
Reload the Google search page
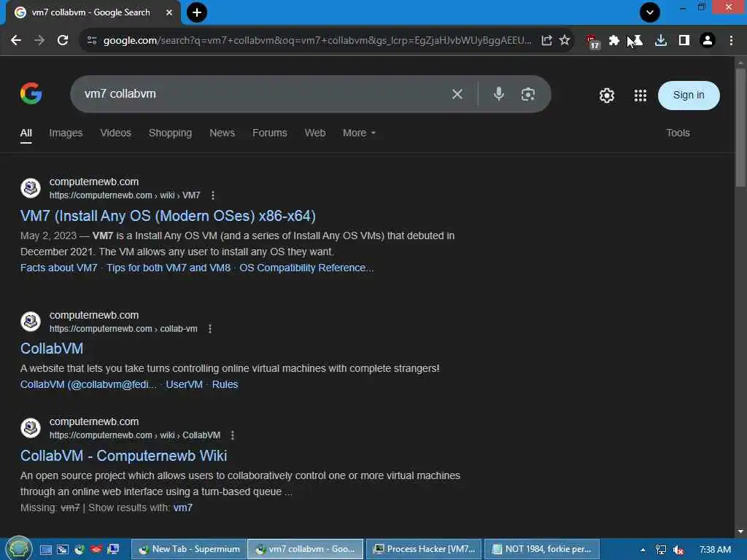click(x=63, y=41)
